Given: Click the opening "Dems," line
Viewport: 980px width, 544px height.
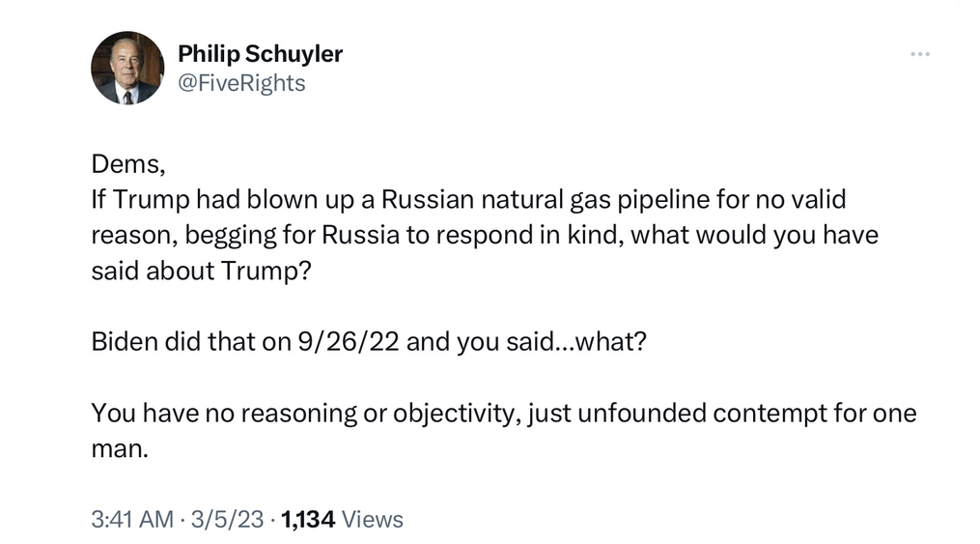Looking at the screenshot, I should pyautogui.click(x=128, y=164).
